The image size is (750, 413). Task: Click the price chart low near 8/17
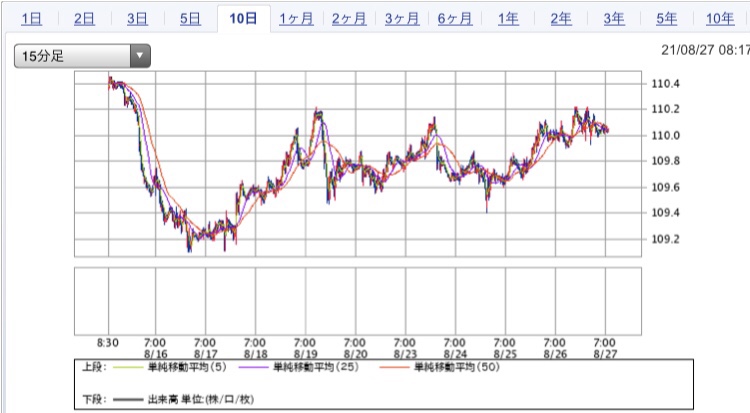[189, 248]
